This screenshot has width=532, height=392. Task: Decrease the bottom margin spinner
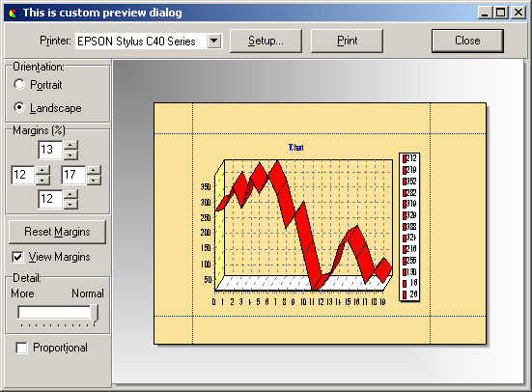[70, 204]
